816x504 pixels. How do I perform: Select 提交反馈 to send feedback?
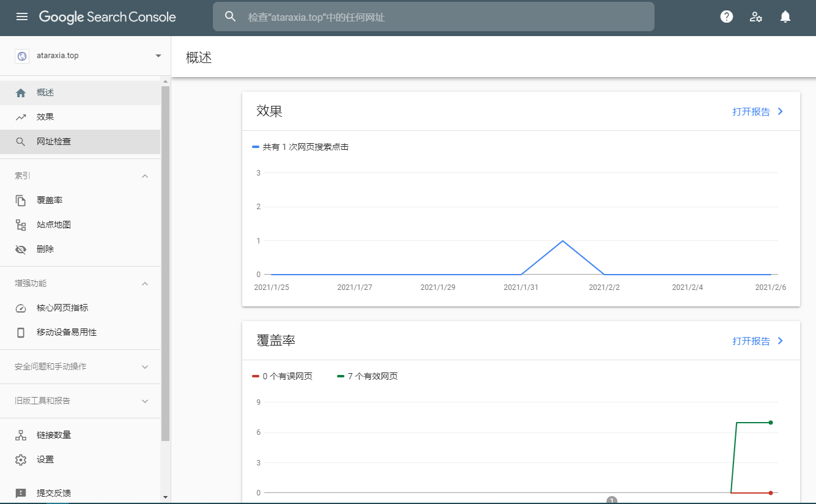80,493
